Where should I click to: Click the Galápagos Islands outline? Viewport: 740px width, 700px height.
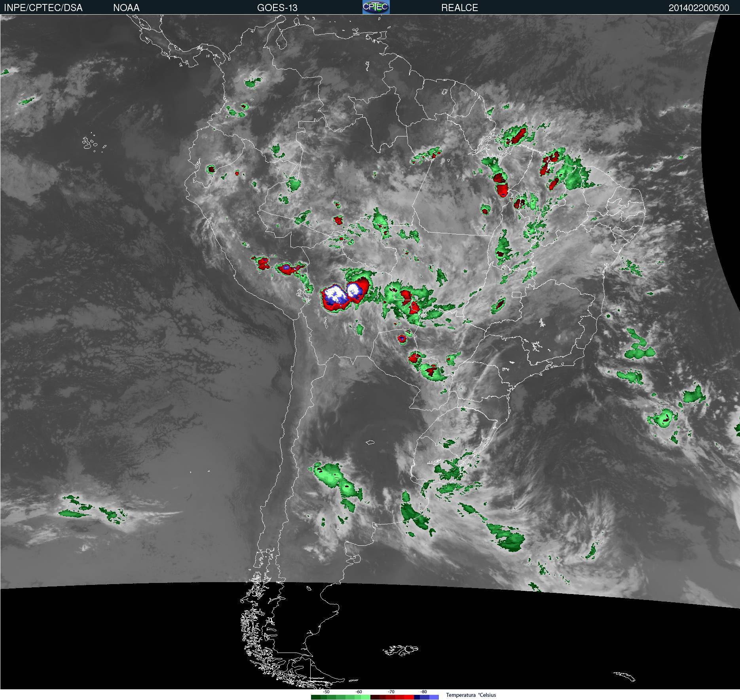point(94,143)
